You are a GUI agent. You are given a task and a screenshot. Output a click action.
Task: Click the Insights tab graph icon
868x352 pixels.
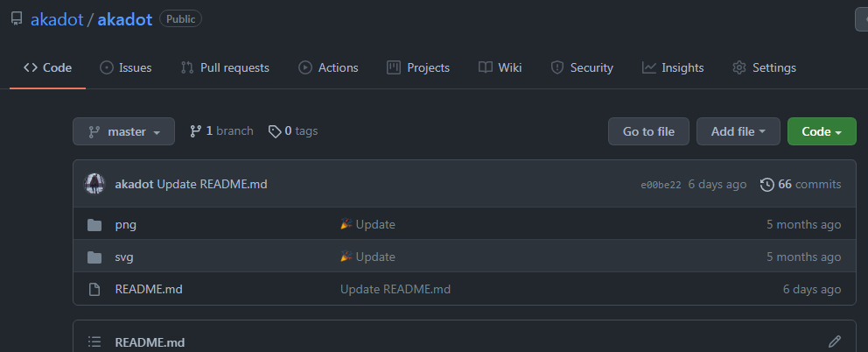[x=648, y=67]
